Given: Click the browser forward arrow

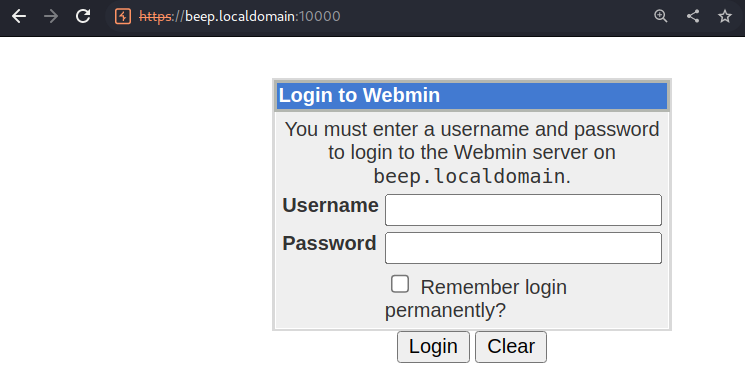Looking at the screenshot, I should tap(51, 16).
